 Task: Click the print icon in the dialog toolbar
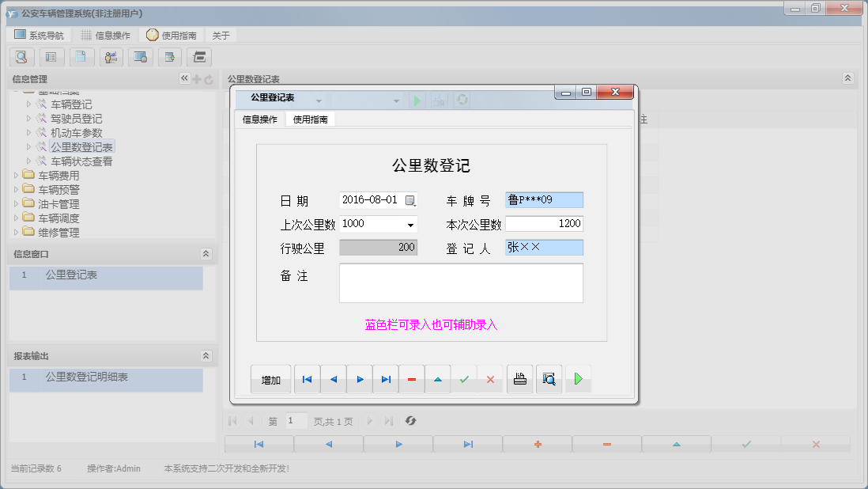(519, 379)
